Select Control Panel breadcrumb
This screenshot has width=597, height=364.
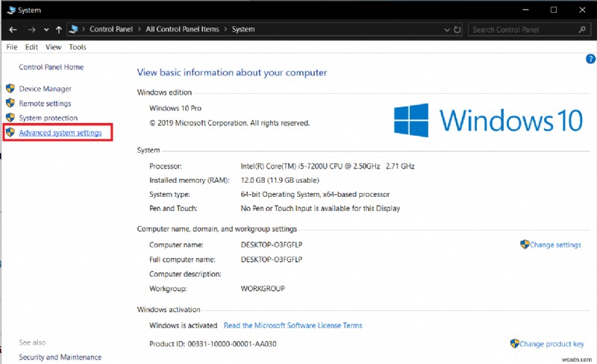point(111,29)
